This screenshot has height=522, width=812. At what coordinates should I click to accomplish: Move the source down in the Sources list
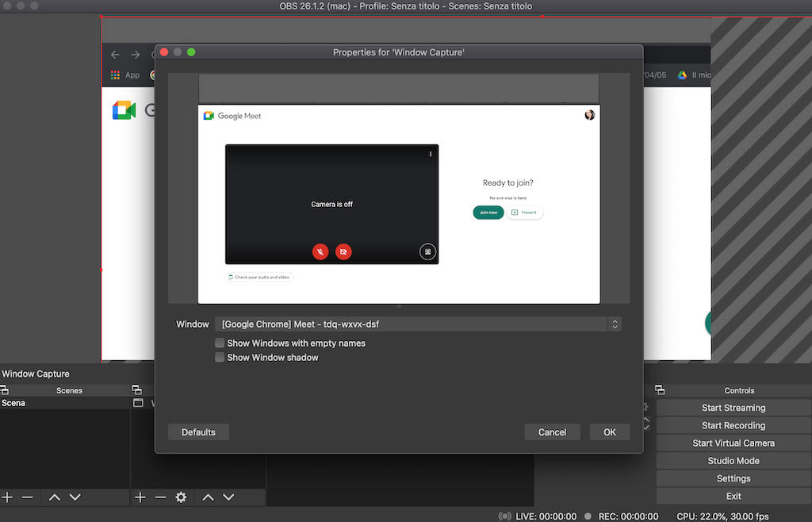coord(228,497)
